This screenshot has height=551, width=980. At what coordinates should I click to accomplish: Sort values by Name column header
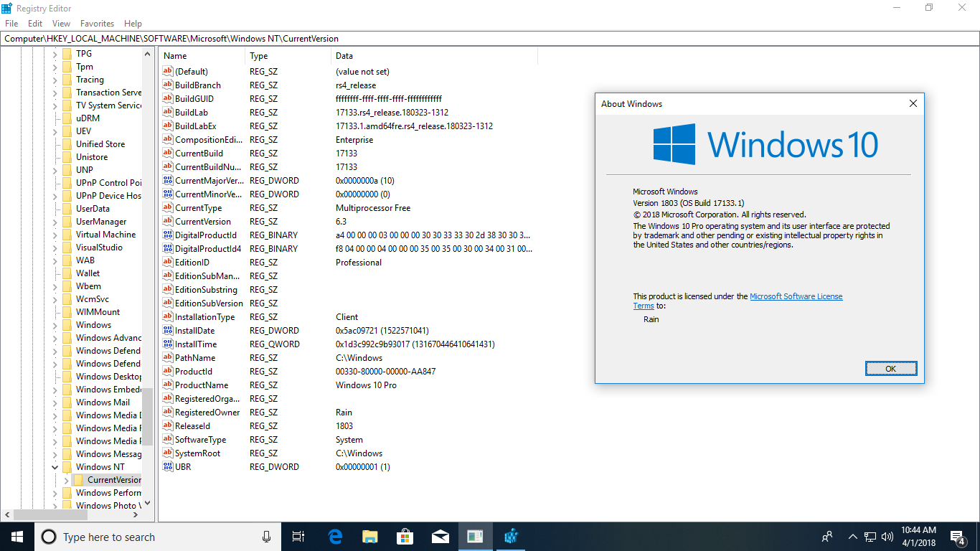tap(202, 56)
